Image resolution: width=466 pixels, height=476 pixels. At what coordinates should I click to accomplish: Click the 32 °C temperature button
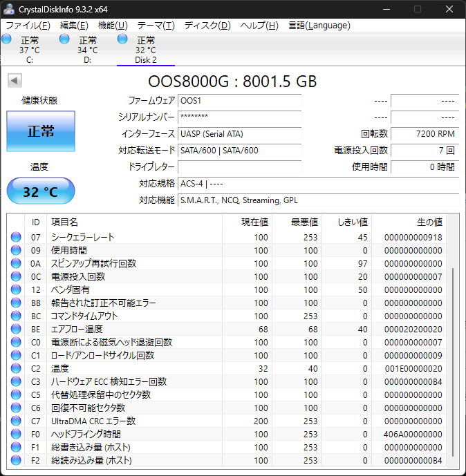coord(41,191)
